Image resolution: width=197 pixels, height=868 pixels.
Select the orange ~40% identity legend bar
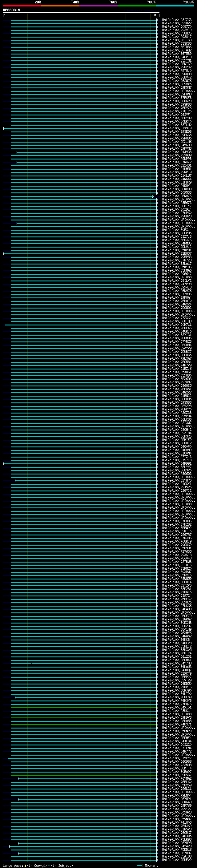pyautogui.click(x=60, y=6)
